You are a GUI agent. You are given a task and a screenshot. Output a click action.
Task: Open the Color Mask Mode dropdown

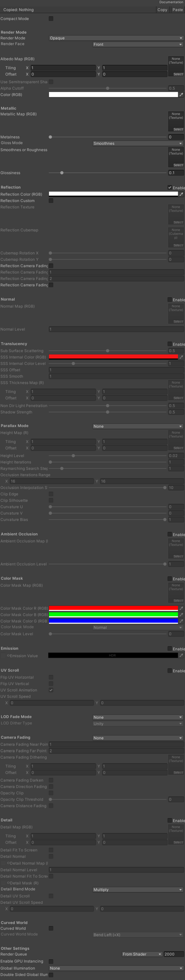pos(138,628)
